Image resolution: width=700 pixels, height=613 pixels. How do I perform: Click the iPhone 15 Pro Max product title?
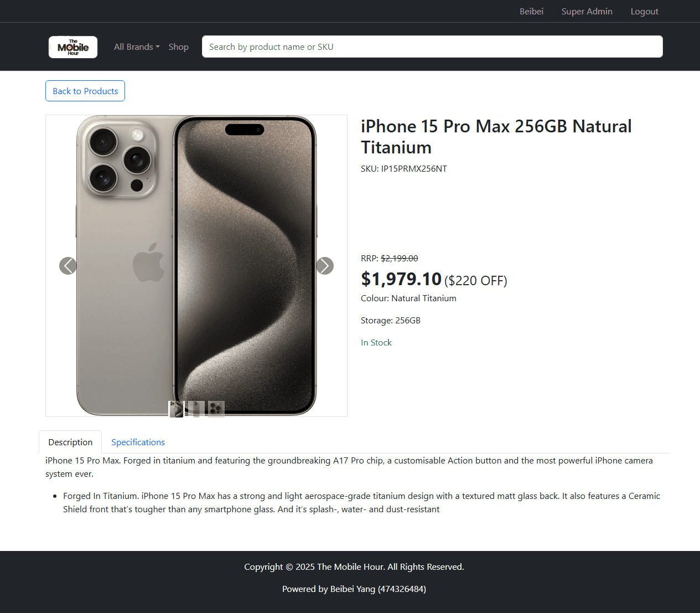pos(496,137)
